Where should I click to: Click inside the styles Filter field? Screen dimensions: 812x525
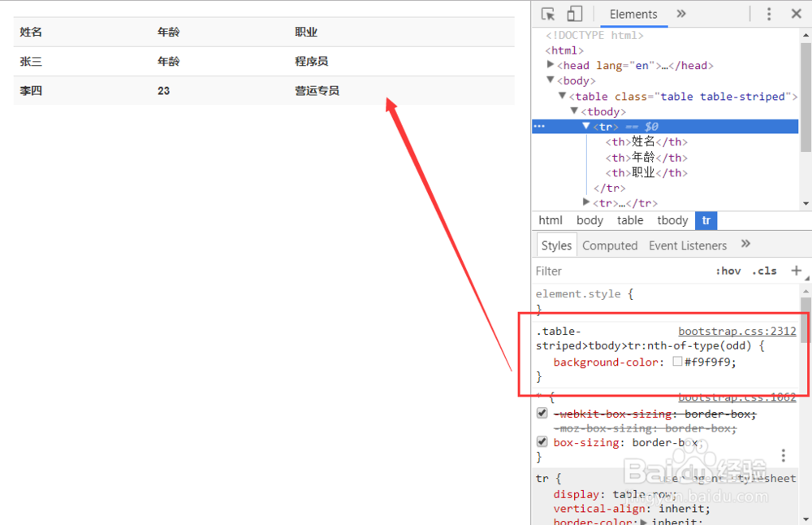pos(568,271)
